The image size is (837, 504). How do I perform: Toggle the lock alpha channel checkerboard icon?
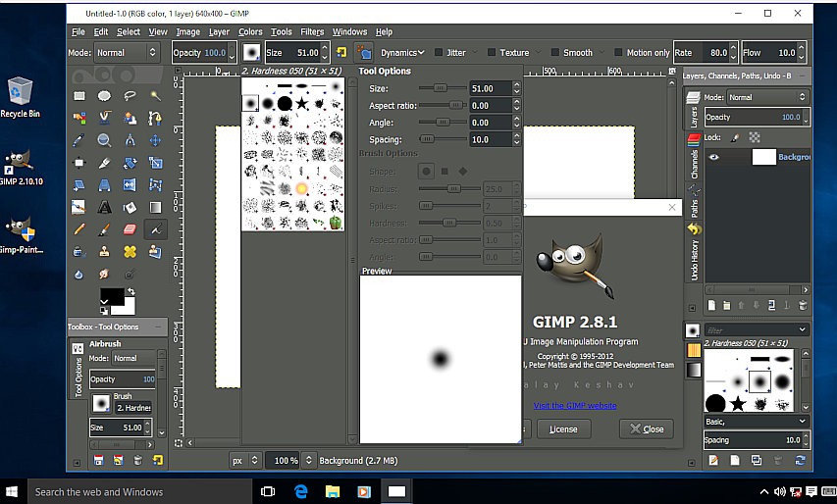click(x=755, y=137)
